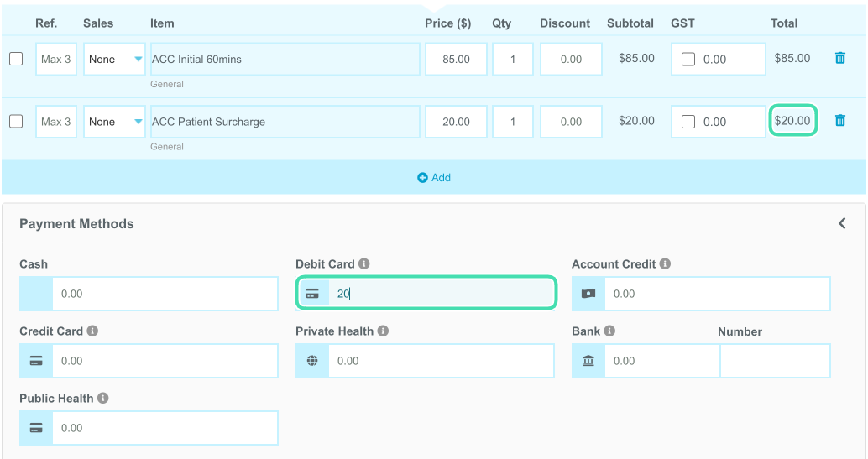Click the Cash amount field

coord(165,294)
